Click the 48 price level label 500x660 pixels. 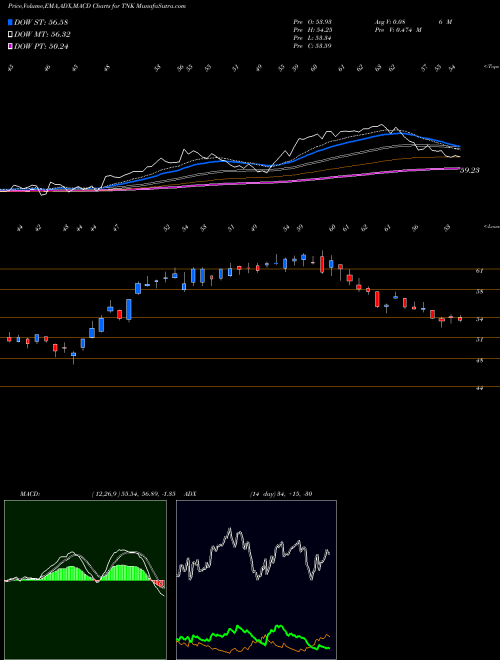click(479, 361)
